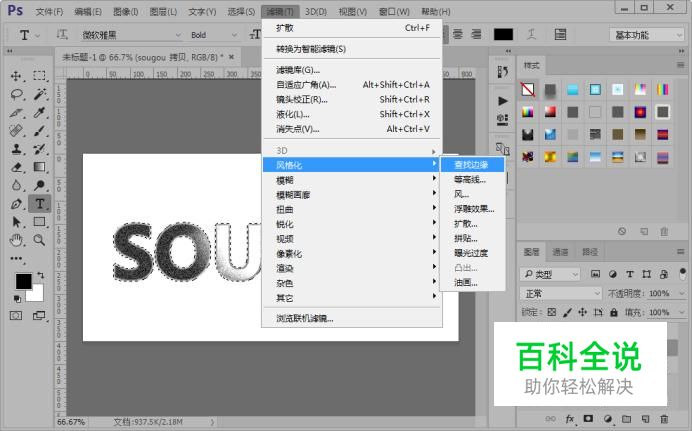The width and height of the screenshot is (692, 431).
Task: Open the warp text option
Action: point(532,34)
